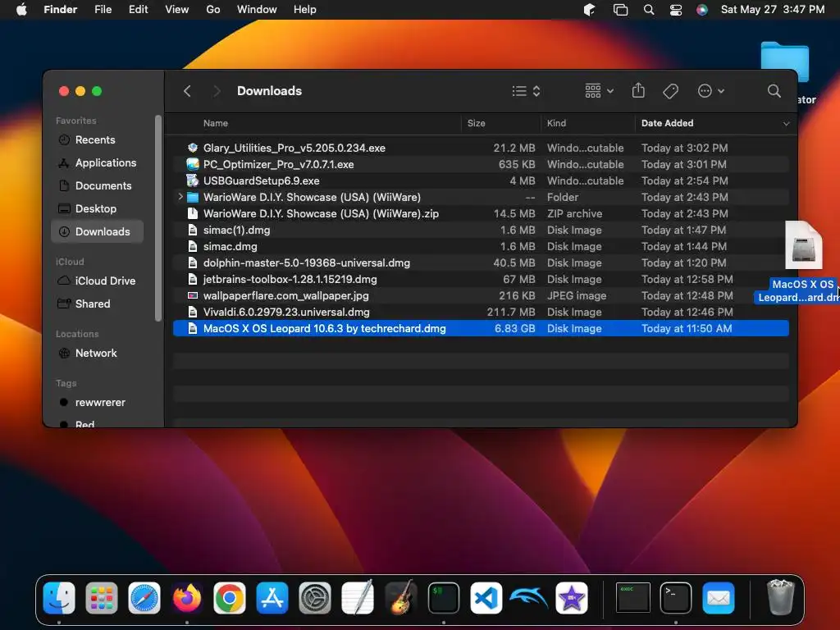Select Network under Locations
Image resolution: width=840 pixels, height=630 pixels.
pyautogui.click(x=97, y=353)
